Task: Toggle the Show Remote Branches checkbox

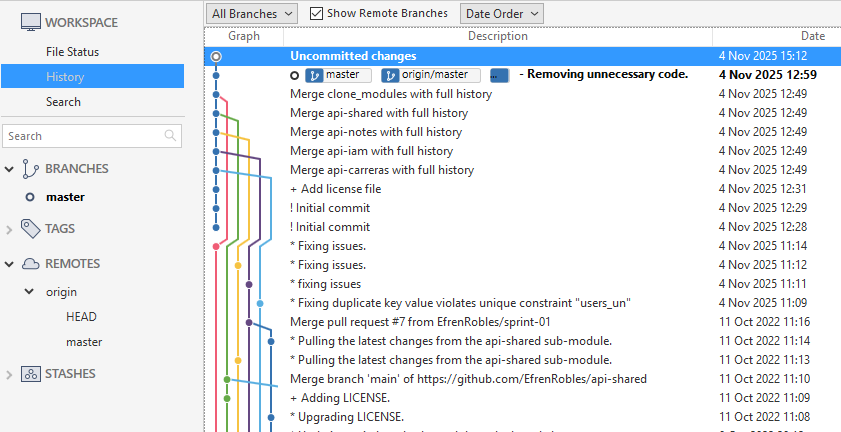Action: [x=317, y=13]
